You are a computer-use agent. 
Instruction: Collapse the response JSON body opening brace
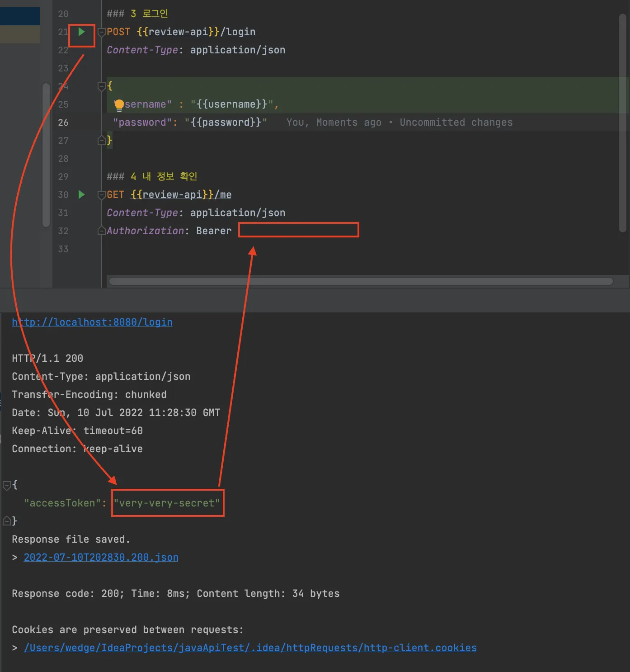[7, 485]
